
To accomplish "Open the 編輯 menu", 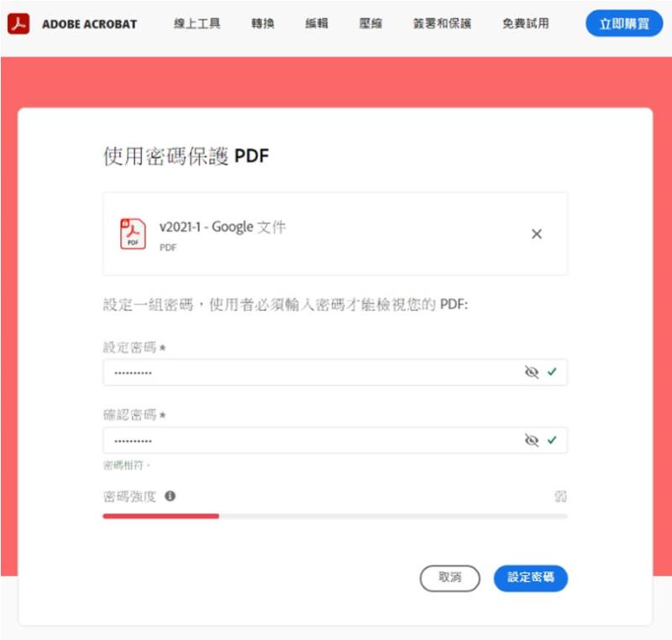I will (317, 24).
